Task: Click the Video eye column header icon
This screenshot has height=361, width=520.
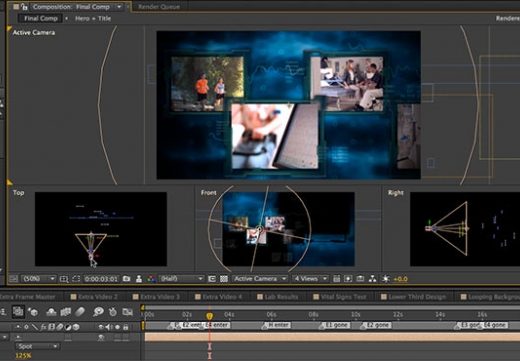Action: click(101, 327)
